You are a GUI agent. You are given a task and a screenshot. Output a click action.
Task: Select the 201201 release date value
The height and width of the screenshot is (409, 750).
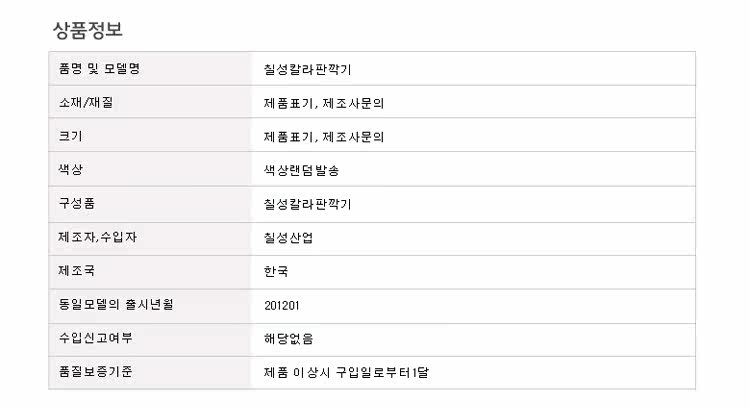coord(283,306)
